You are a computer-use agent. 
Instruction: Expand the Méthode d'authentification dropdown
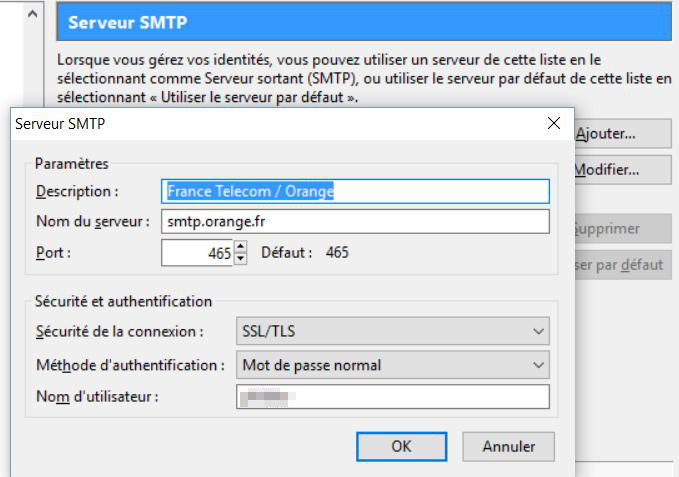click(x=392, y=365)
